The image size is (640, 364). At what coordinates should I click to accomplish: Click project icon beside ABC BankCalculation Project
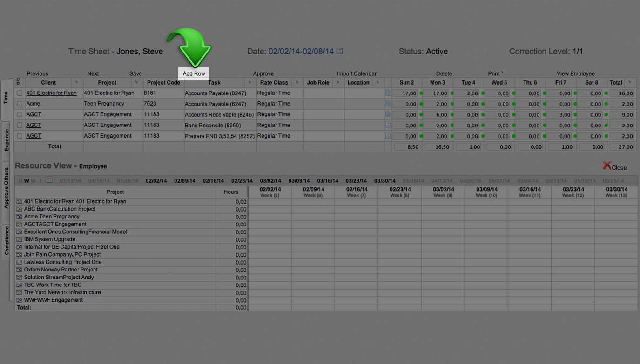click(x=19, y=209)
